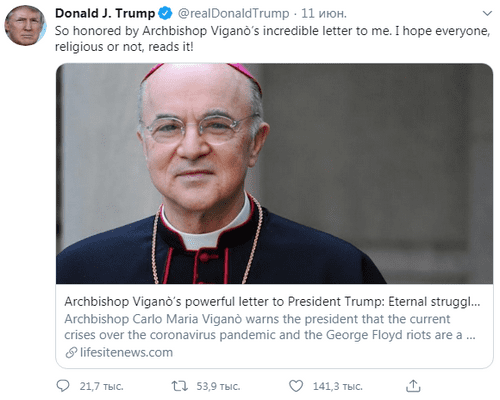The image size is (500, 400).
Task: Like the tweet with the heart icon
Action: pyautogui.click(x=296, y=386)
